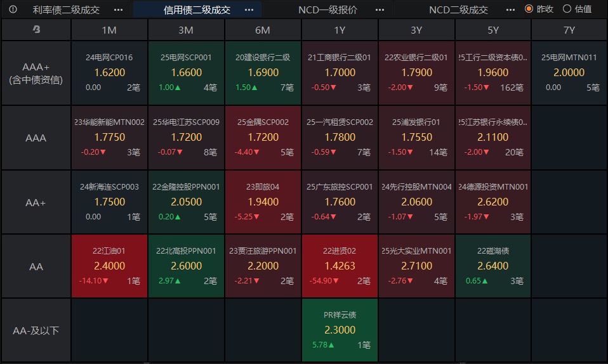Click the 1.9600 yield with 162笔 trades

(493, 72)
